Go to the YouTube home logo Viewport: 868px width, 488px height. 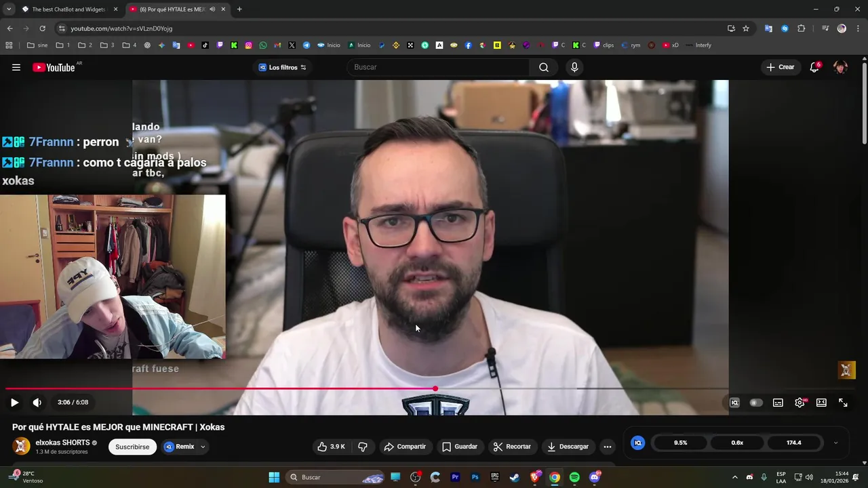pyautogui.click(x=54, y=67)
